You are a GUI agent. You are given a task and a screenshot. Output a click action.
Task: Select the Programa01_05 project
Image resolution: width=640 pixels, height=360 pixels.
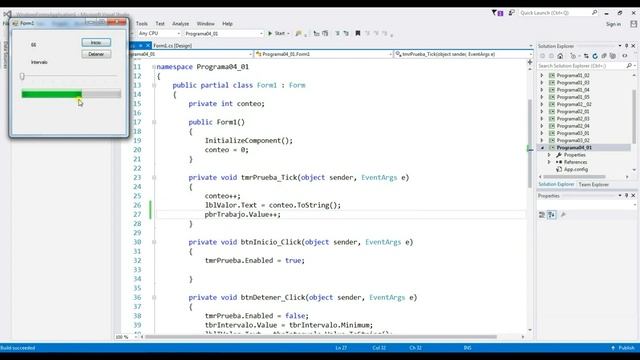coord(573,97)
